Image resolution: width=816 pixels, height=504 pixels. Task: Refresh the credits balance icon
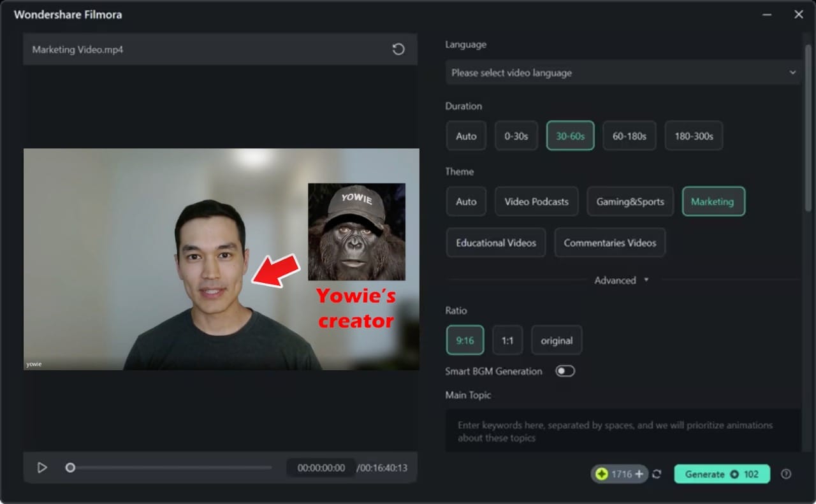[x=657, y=474]
